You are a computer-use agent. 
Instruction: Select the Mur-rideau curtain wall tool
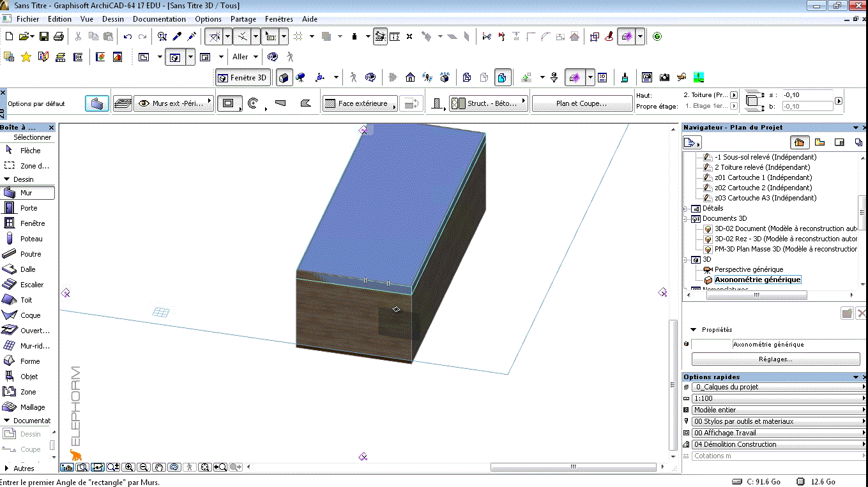coord(27,346)
